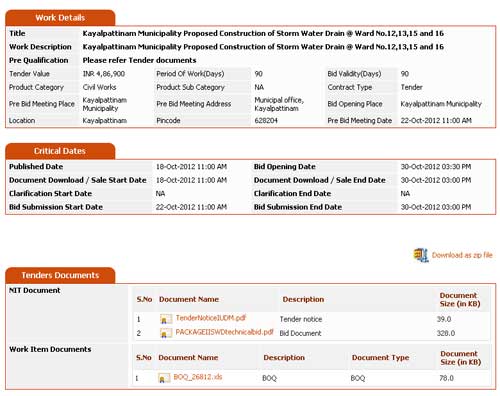Click the tender value INR 4,86,900
This screenshot has width=500, height=396.
pos(104,74)
